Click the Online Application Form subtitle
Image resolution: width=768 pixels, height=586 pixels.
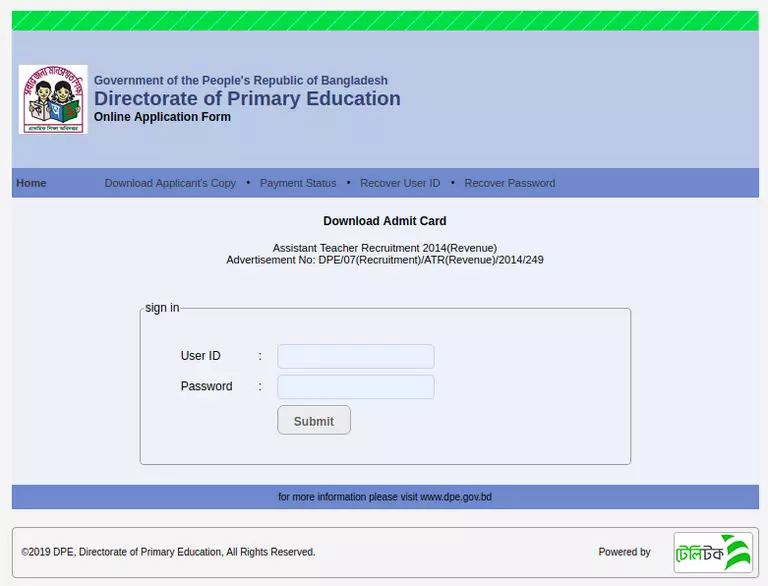pos(162,117)
